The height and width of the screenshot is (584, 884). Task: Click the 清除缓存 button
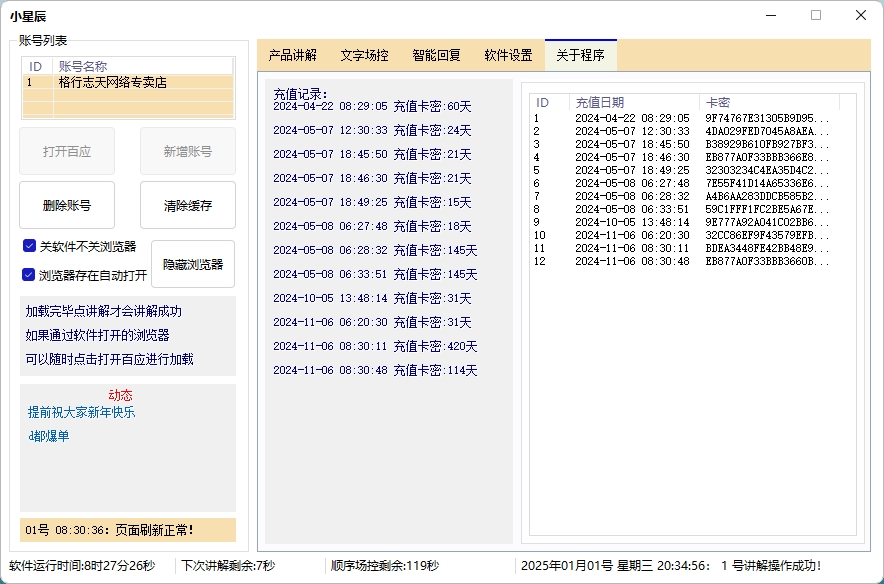click(188, 206)
